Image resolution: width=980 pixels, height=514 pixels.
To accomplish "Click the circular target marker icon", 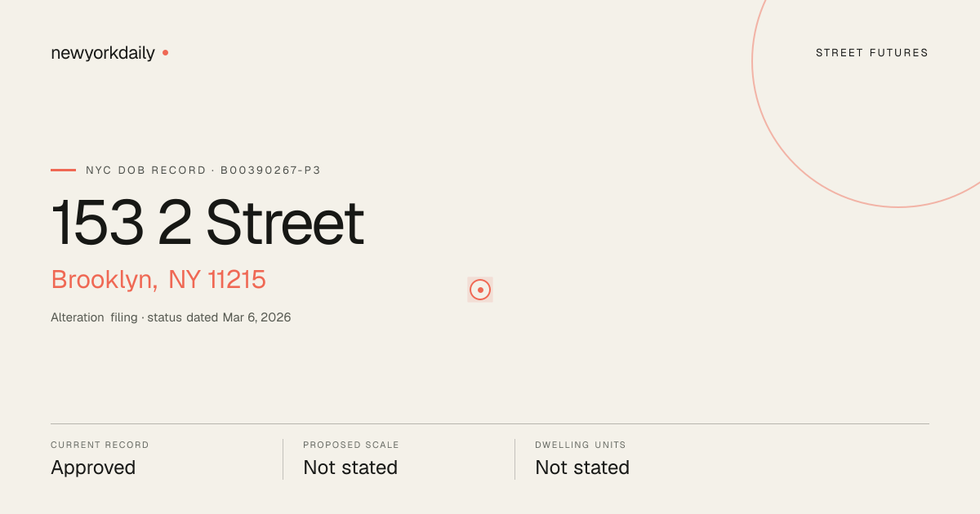I will [480, 290].
